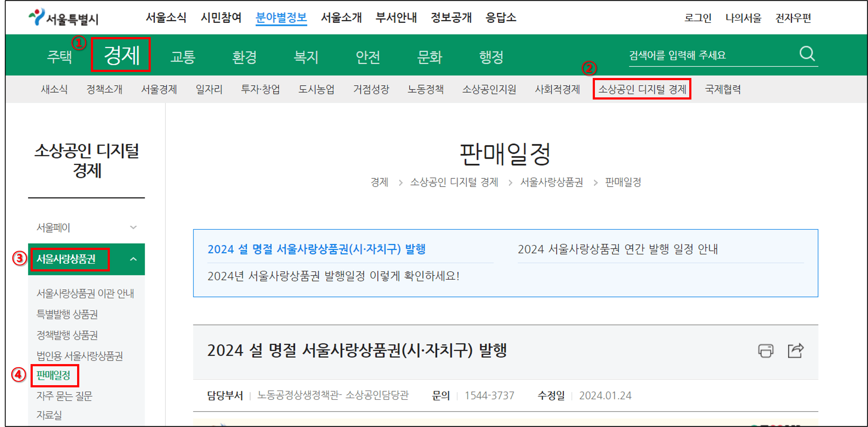This screenshot has height=427, width=868.
Task: Open the 소상공인 디지털 경제 submenu
Action: [642, 89]
